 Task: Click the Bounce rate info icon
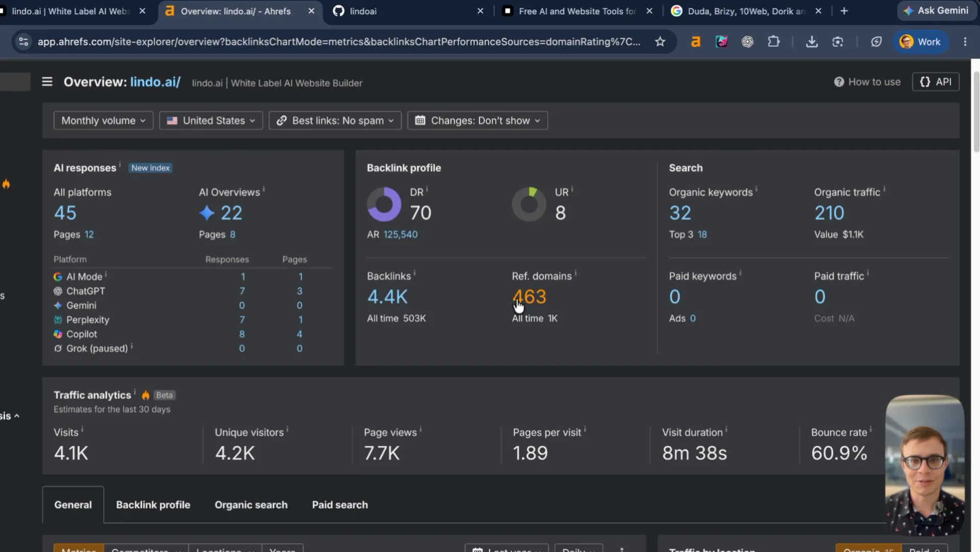point(871,429)
